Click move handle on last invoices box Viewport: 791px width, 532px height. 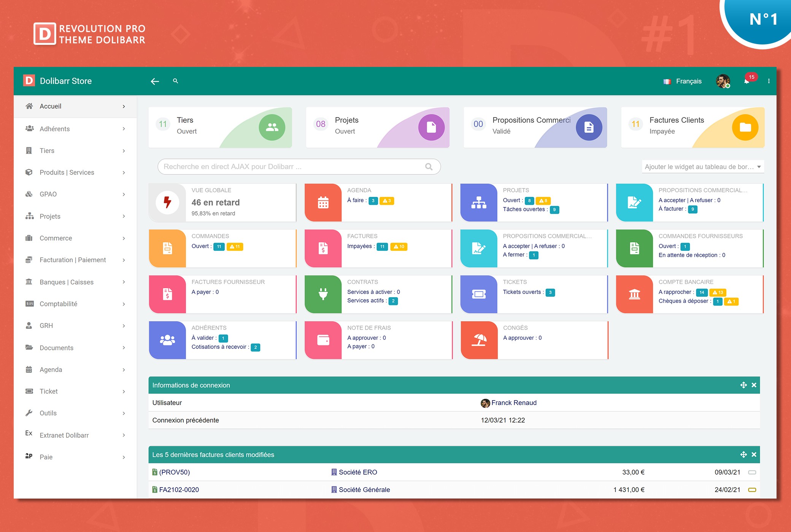coord(743,454)
